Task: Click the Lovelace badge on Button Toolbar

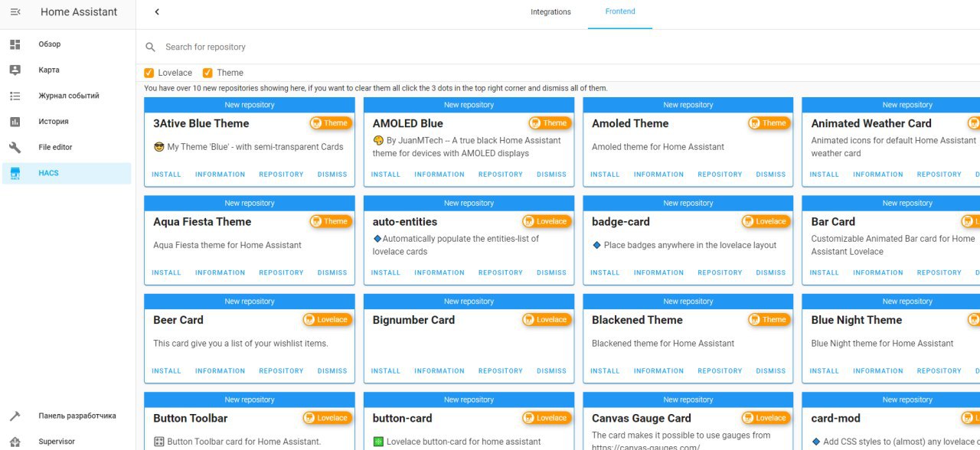Action: [x=327, y=418]
